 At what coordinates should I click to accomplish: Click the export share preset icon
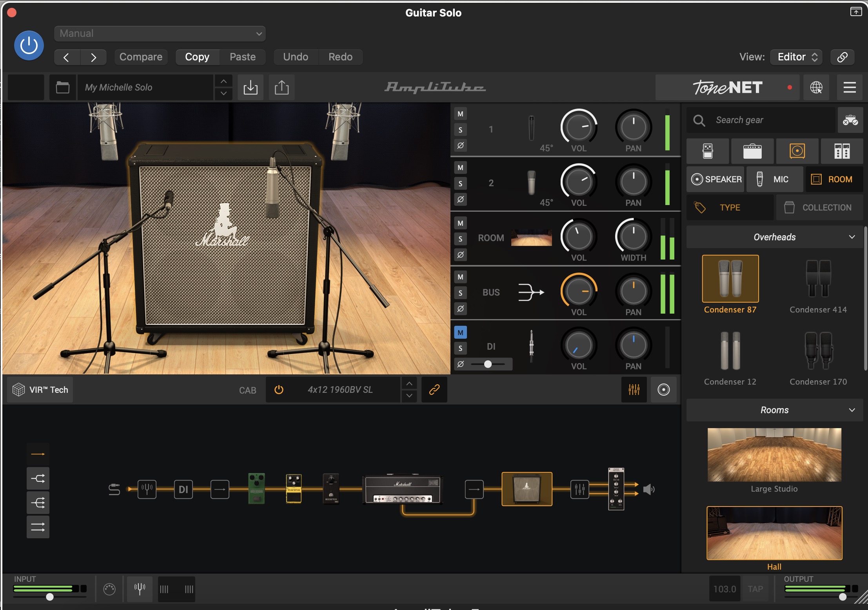[281, 87]
